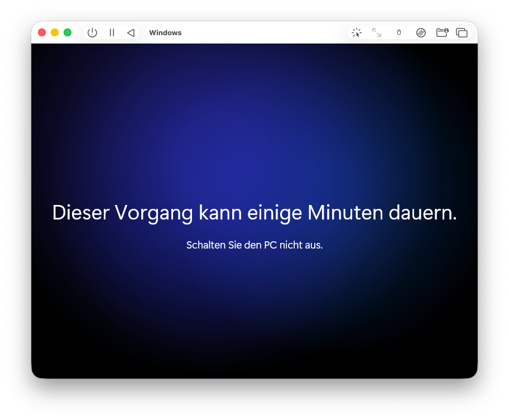Close the Windows VM window
509x420 pixels.
tap(42, 32)
